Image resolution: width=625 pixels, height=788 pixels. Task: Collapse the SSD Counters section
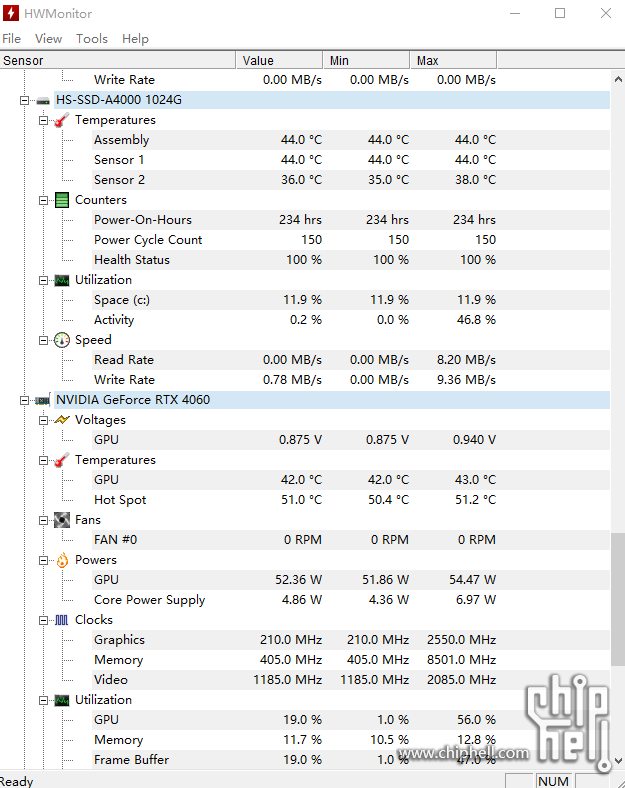click(x=43, y=201)
